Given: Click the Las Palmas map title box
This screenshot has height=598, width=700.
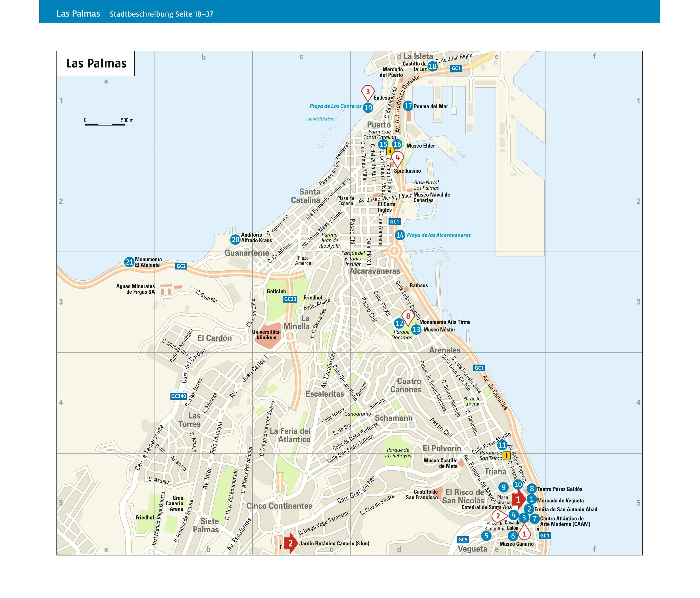Looking at the screenshot, I should pyautogui.click(x=96, y=63).
